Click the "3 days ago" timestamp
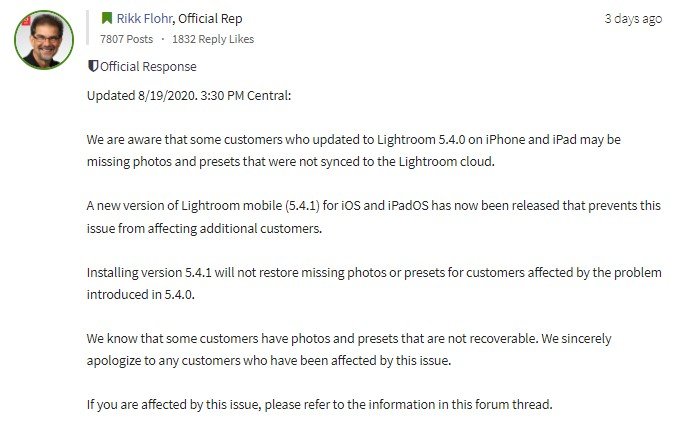 633,19
